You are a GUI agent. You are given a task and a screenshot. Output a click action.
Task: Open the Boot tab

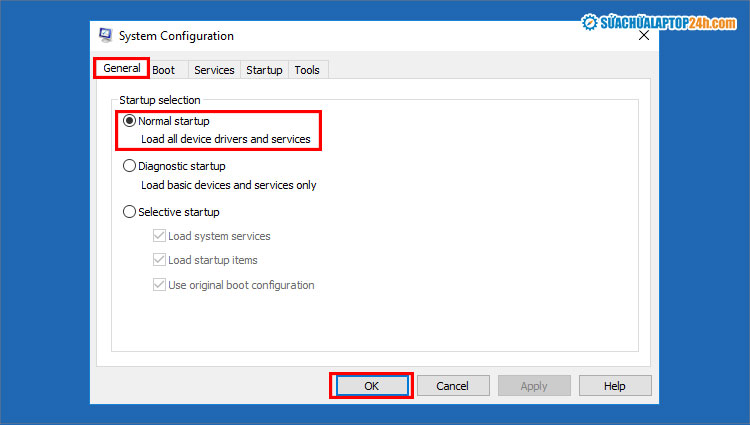[164, 70]
